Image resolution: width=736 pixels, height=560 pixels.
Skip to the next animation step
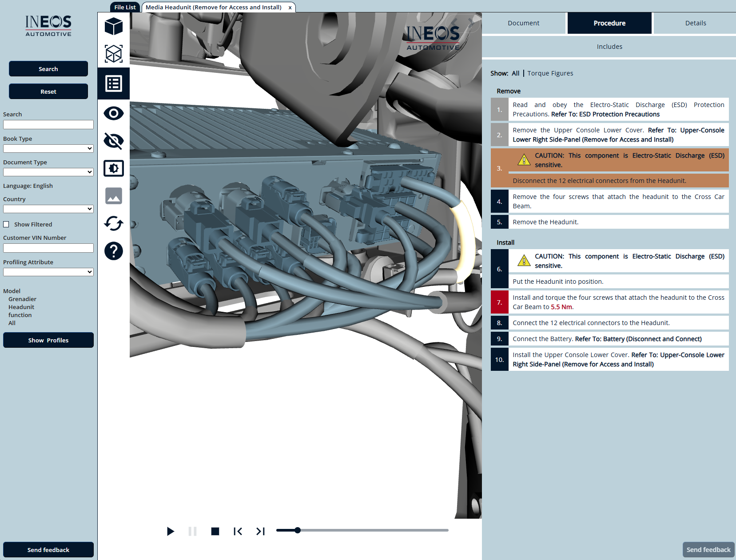click(x=260, y=531)
